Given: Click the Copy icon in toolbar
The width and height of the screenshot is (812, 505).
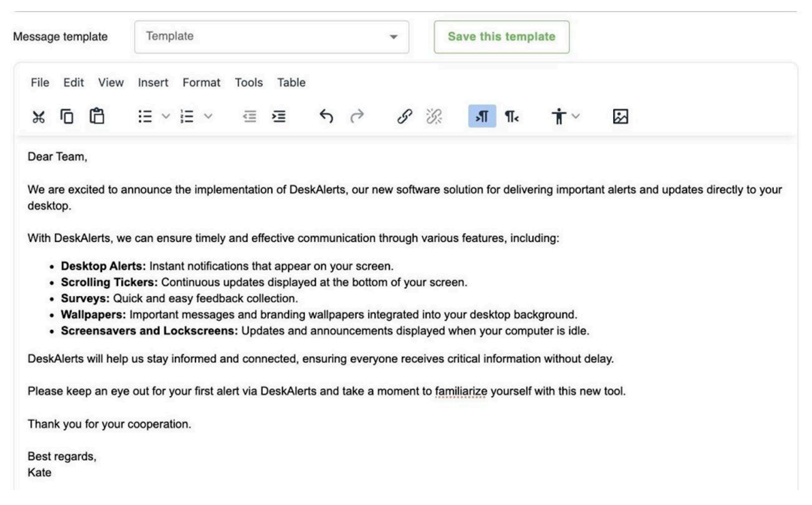Looking at the screenshot, I should coord(68,116).
